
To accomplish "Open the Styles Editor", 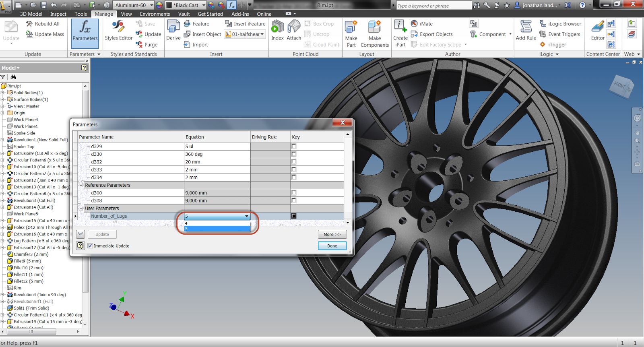I will tap(118, 31).
